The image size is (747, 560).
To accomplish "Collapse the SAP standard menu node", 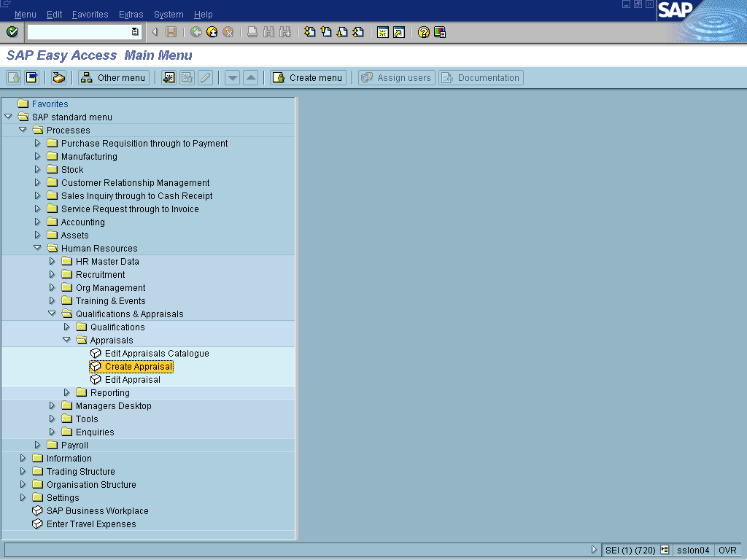I will (8, 117).
